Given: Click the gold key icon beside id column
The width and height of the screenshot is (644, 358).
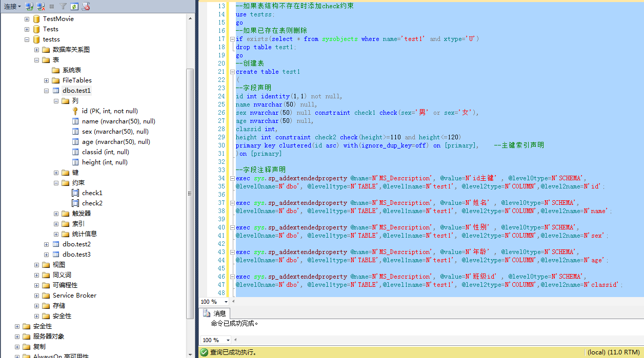Looking at the screenshot, I should [75, 111].
